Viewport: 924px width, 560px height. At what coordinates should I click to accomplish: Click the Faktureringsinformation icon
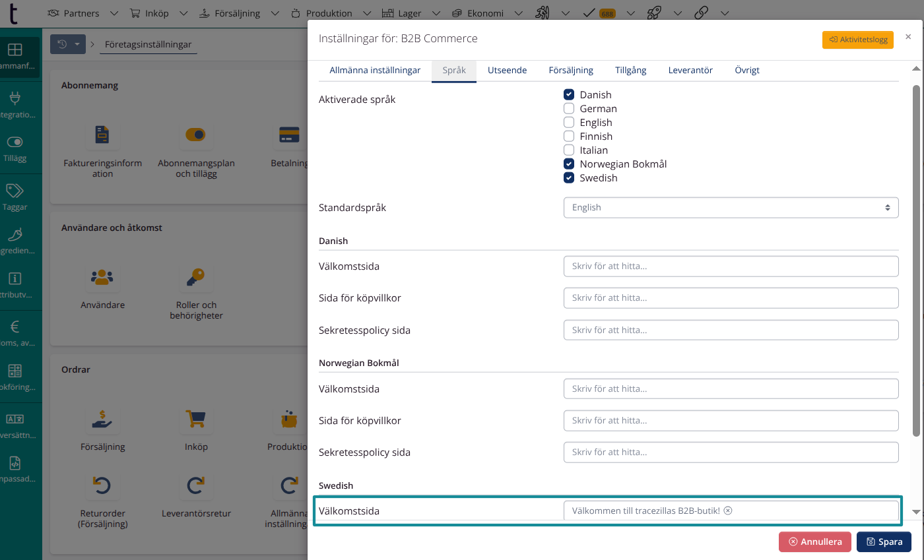point(102,135)
